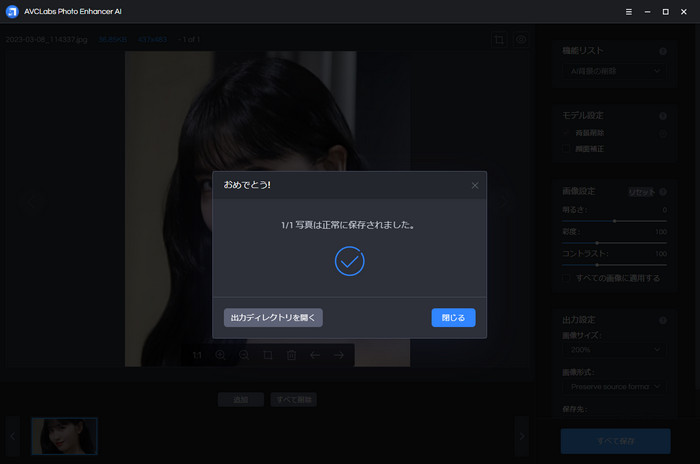Click the すべて削除 button
Viewport: 700px width, 464px height.
[x=293, y=400]
